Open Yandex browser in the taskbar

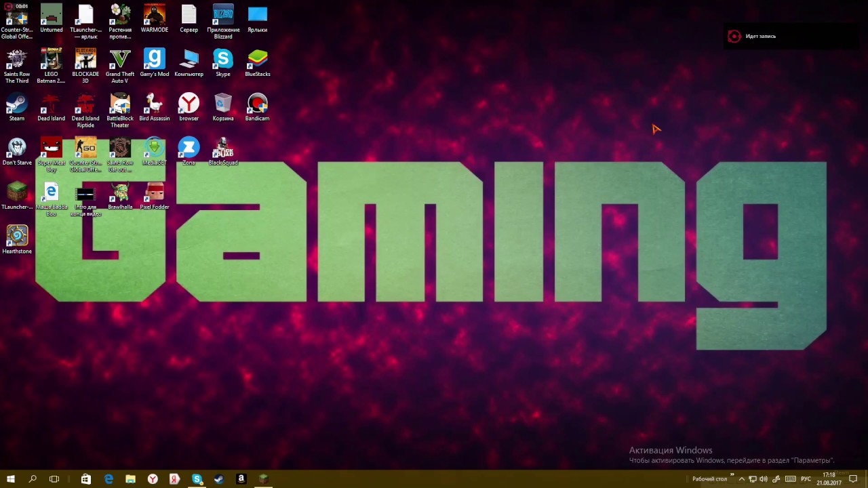153,479
